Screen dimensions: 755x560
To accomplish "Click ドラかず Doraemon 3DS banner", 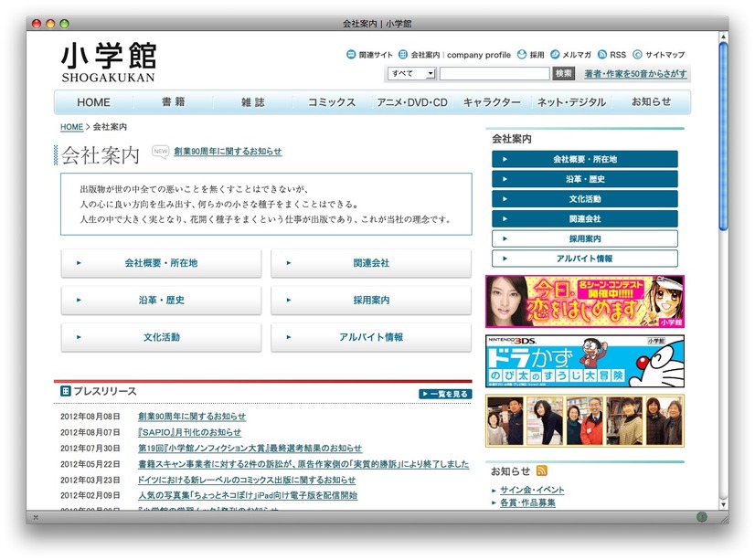I will pyautogui.click(x=585, y=362).
